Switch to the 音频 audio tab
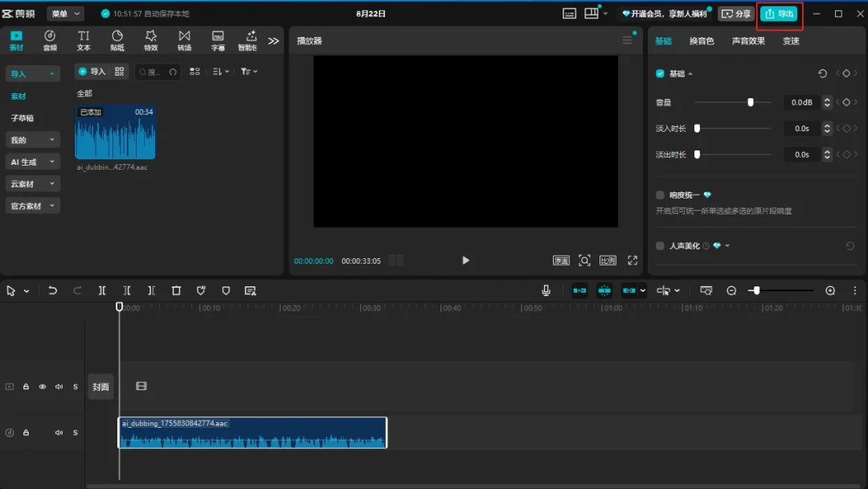 50,40
